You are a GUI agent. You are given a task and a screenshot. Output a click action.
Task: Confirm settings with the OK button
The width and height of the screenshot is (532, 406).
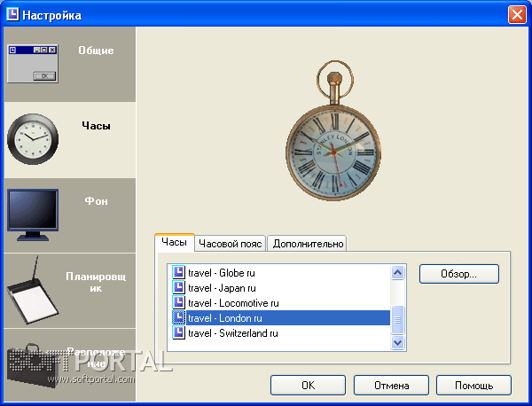(308, 386)
